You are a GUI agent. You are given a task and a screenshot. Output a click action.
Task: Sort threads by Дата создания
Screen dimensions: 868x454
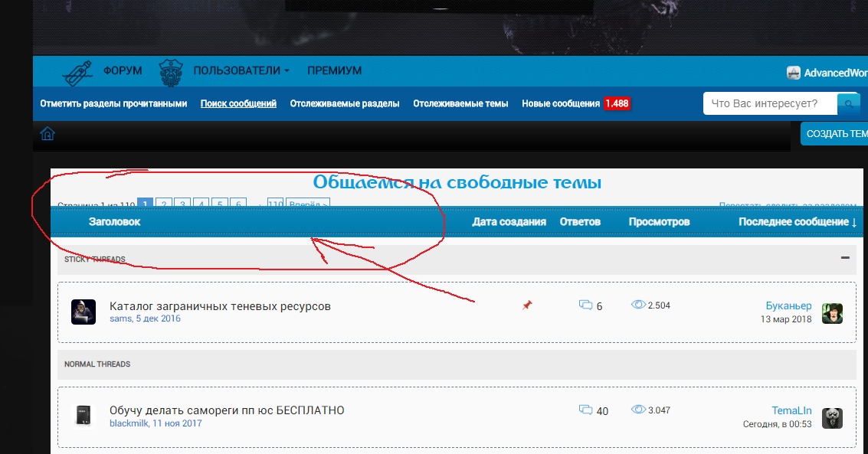[x=509, y=222]
